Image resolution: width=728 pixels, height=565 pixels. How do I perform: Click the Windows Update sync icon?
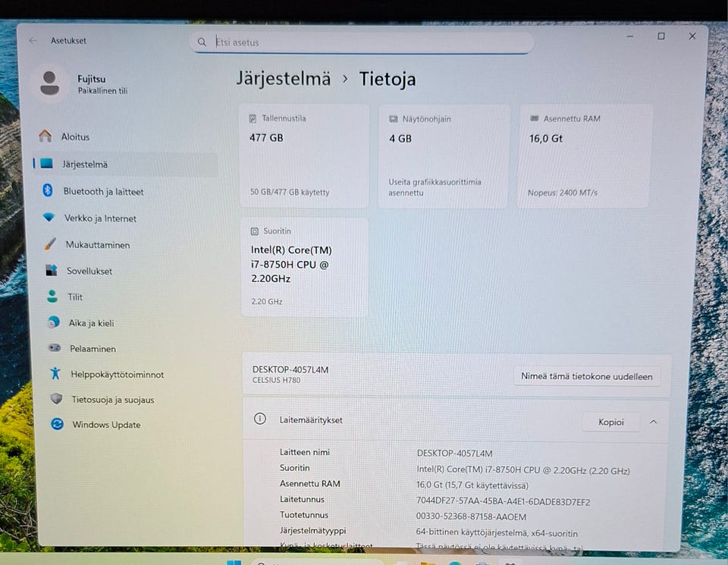point(57,424)
